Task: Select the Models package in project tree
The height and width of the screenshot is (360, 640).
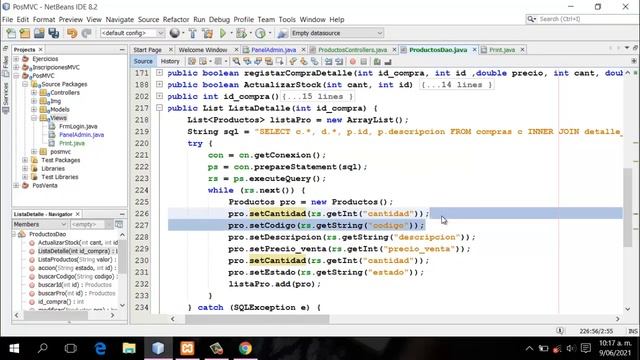Action: click(x=60, y=109)
